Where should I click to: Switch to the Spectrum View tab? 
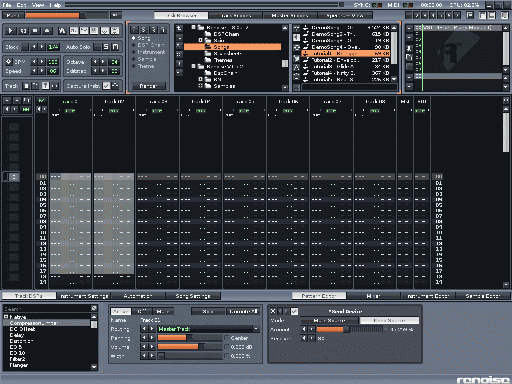[345, 15]
